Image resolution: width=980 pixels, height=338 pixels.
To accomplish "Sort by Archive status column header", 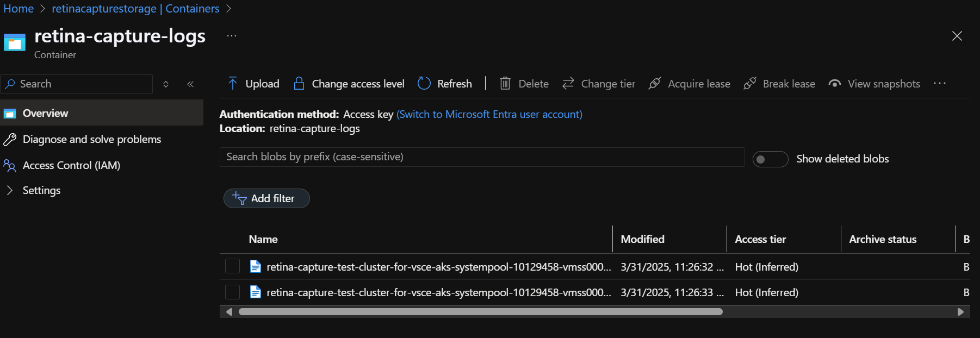I will (883, 239).
